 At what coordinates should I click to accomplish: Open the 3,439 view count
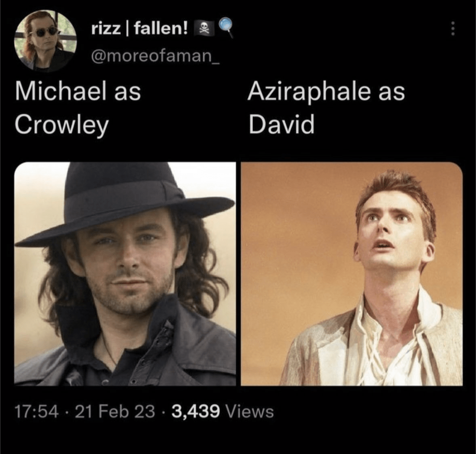196,412
